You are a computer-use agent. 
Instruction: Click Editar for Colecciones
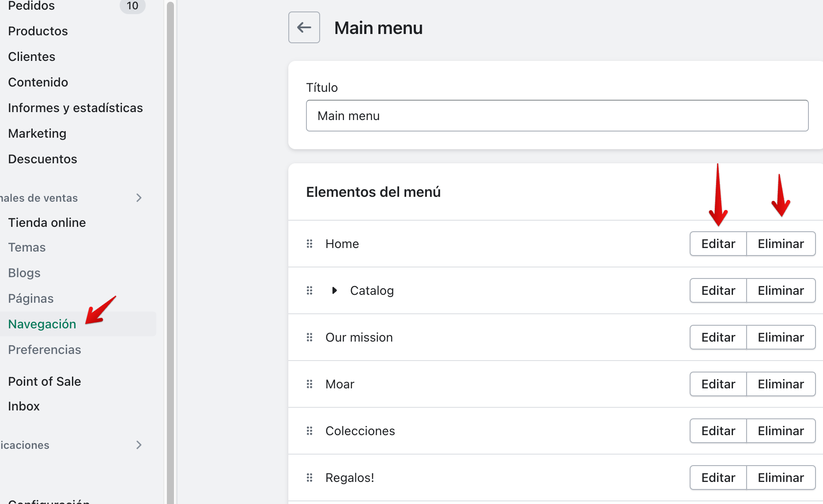[x=718, y=431]
